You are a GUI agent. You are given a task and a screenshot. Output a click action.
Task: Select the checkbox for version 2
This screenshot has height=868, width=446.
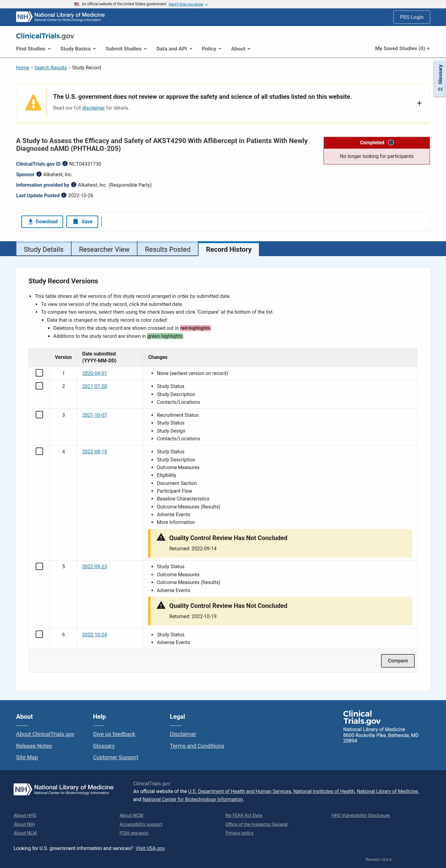pos(39,386)
